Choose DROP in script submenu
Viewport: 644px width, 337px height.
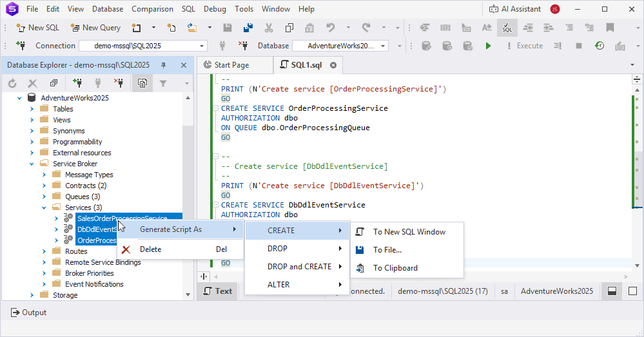(x=297, y=249)
